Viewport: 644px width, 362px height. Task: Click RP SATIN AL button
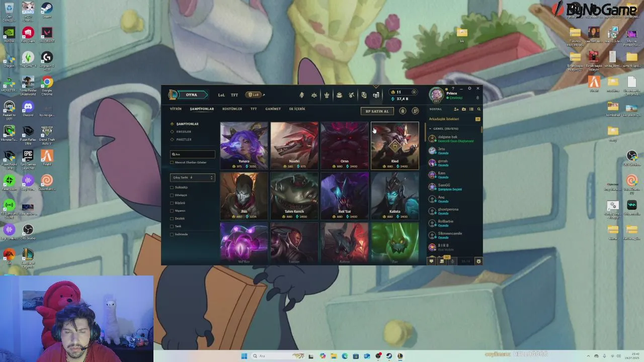pos(377,111)
